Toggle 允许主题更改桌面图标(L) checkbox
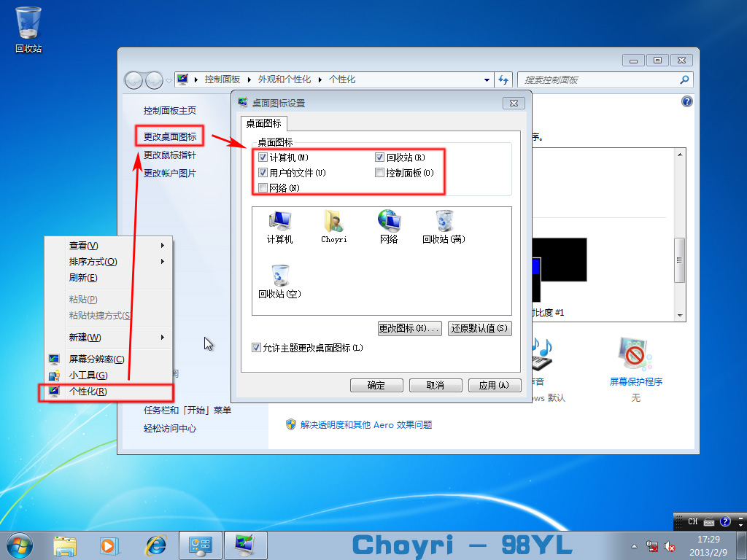This screenshot has height=560, width=747. (x=256, y=348)
